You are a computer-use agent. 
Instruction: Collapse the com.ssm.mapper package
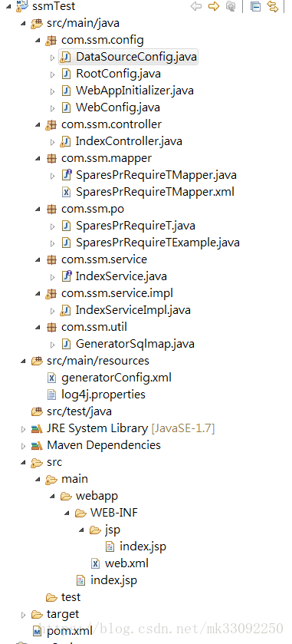(x=38, y=159)
